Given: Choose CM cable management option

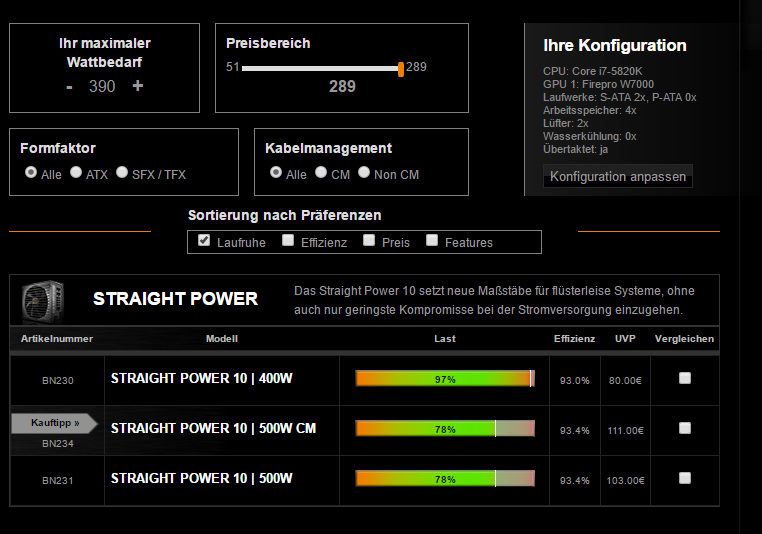Looking at the screenshot, I should [x=321, y=172].
